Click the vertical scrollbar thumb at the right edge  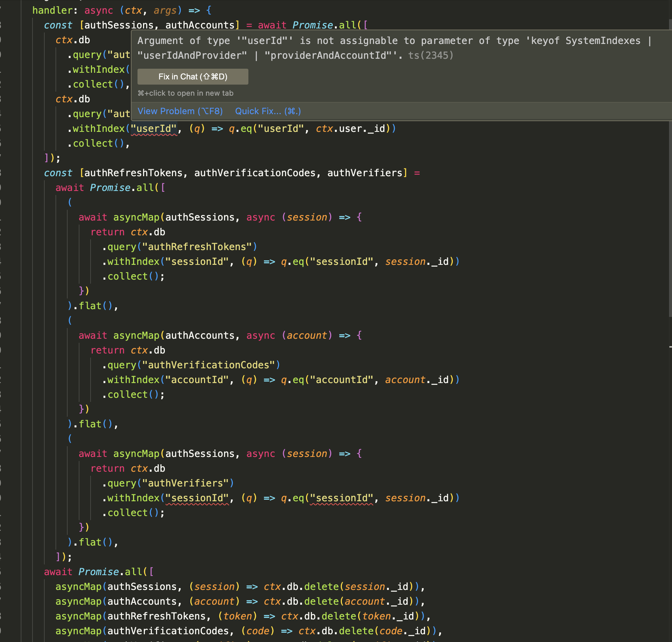670,168
